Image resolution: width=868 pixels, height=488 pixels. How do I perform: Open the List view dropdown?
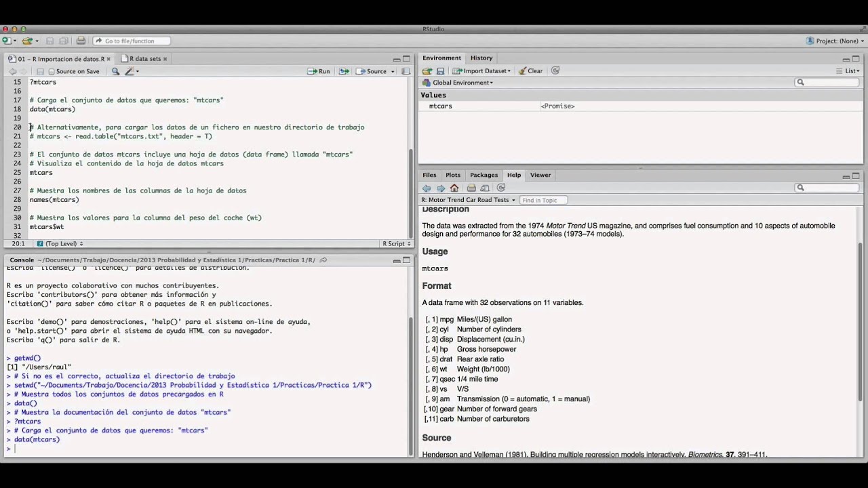point(848,70)
